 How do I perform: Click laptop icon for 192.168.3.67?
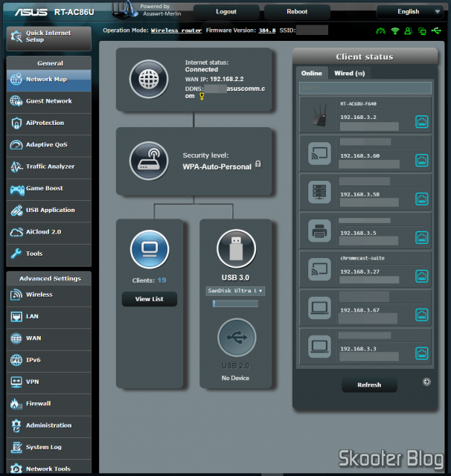[319, 308]
